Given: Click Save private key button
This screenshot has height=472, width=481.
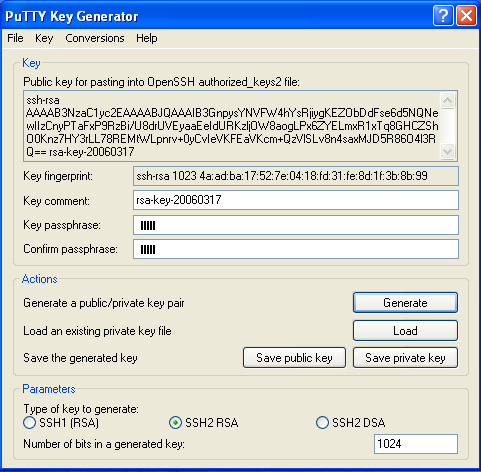Looking at the screenshot, I should pyautogui.click(x=405, y=358).
